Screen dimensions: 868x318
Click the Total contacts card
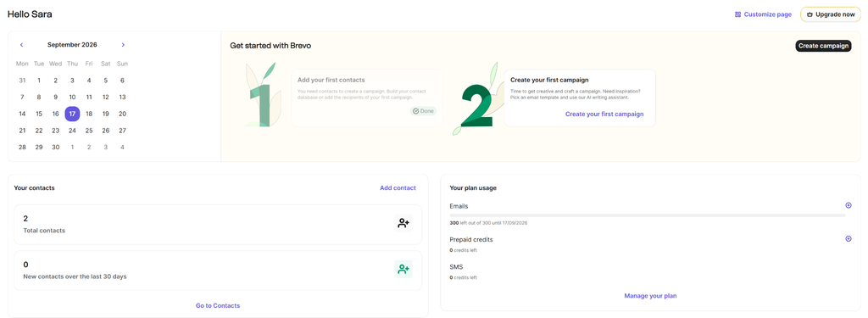click(x=218, y=225)
